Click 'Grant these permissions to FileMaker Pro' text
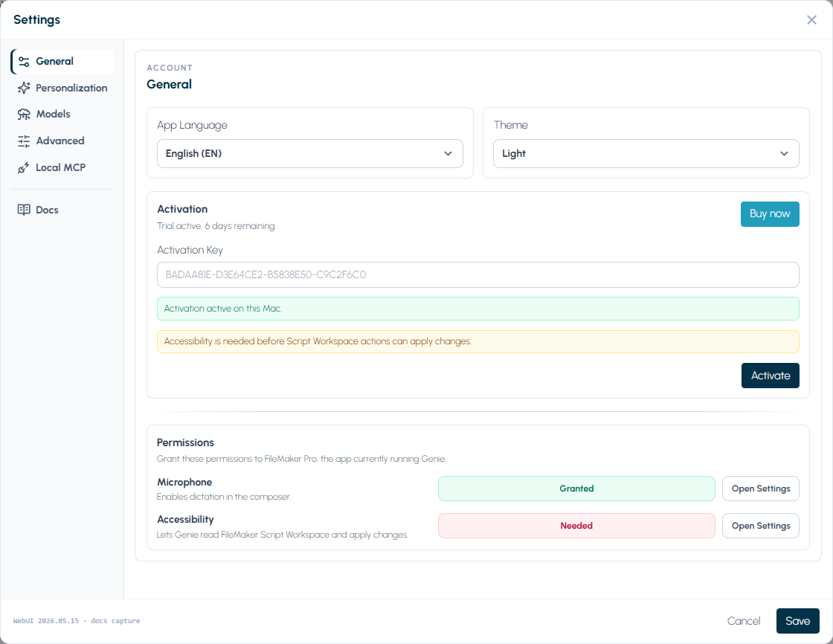Viewport: 833px width, 644px height. [301, 459]
